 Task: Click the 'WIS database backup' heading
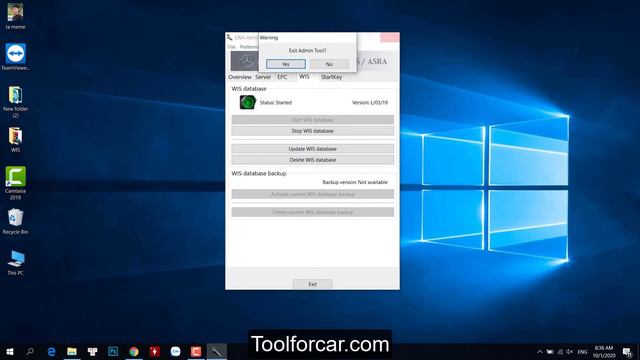click(259, 173)
